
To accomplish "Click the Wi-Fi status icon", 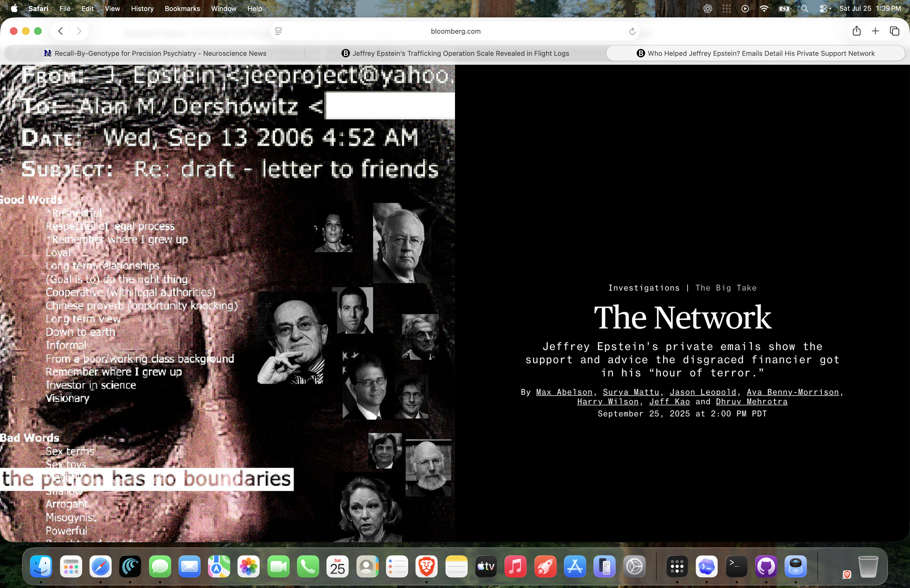I will pyautogui.click(x=764, y=8).
